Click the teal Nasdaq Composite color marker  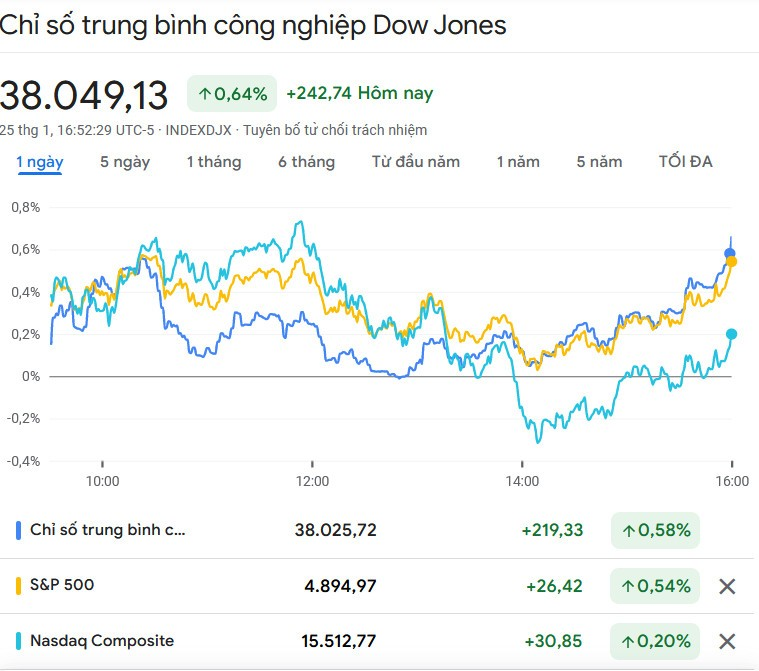click(x=19, y=641)
